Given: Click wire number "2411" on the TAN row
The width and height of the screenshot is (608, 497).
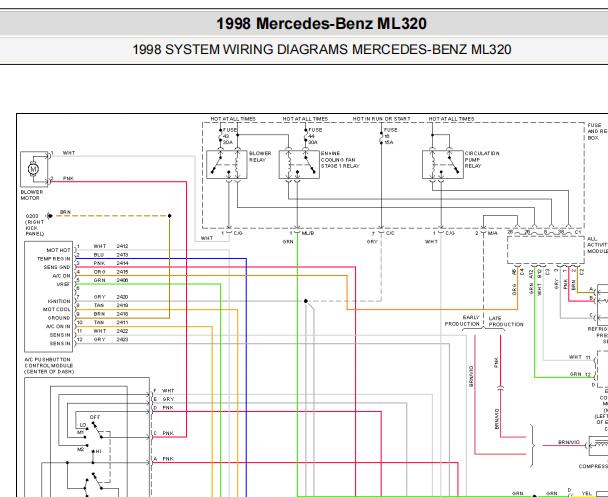Looking at the screenshot, I should pyautogui.click(x=122, y=323).
